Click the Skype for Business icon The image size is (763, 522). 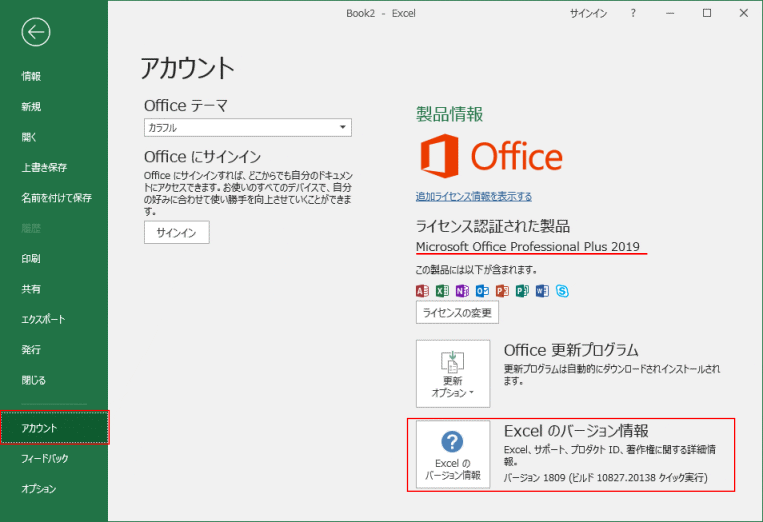[x=563, y=291]
